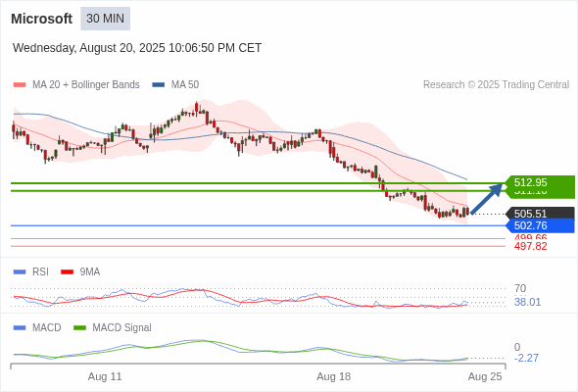The width and height of the screenshot is (578, 392).
Task: Click the MA 20 + Bollinger Bands swatch
Action: coord(20,85)
